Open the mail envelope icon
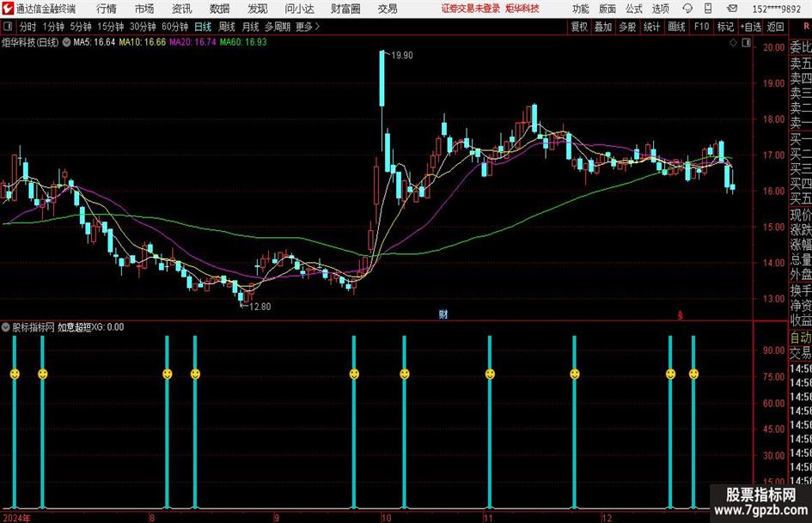The image size is (812, 523). pos(732,9)
